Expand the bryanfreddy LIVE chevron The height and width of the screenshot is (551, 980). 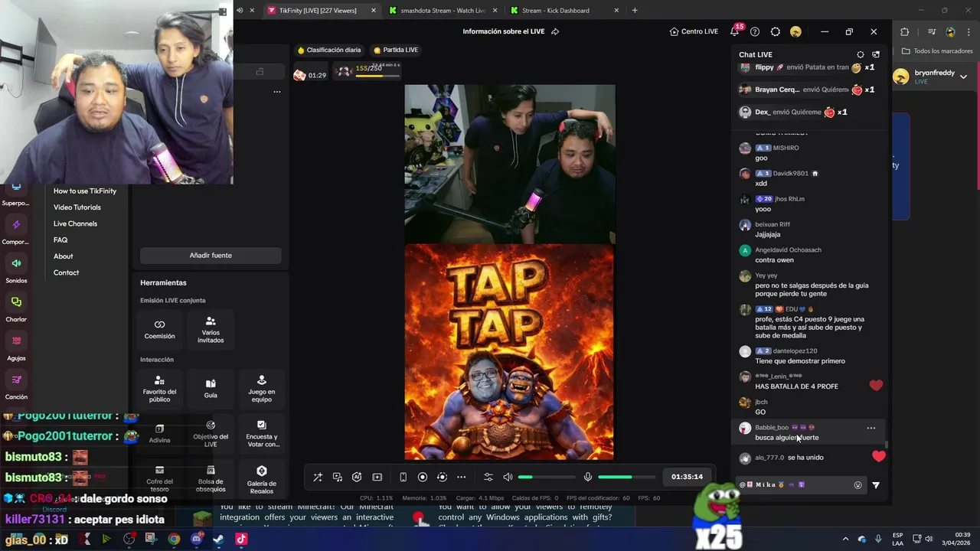[963, 76]
